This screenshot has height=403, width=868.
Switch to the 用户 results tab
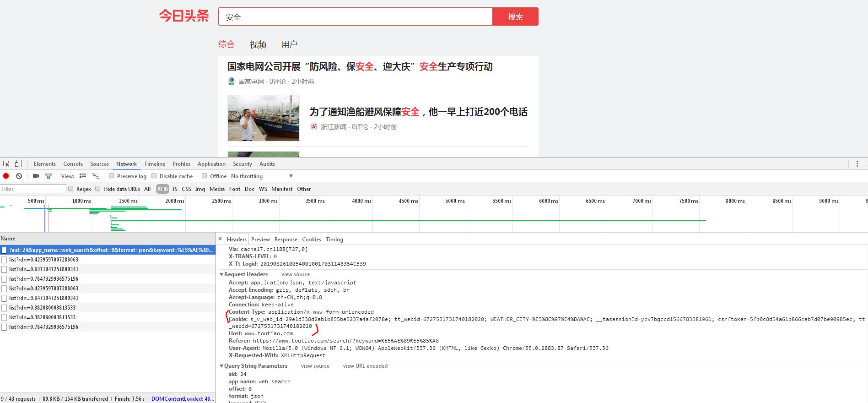tap(289, 44)
